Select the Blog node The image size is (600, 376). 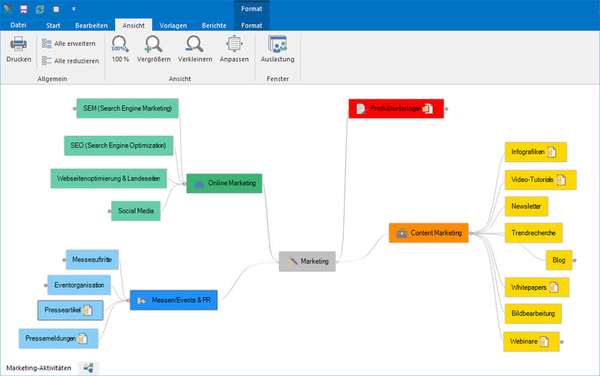[559, 260]
